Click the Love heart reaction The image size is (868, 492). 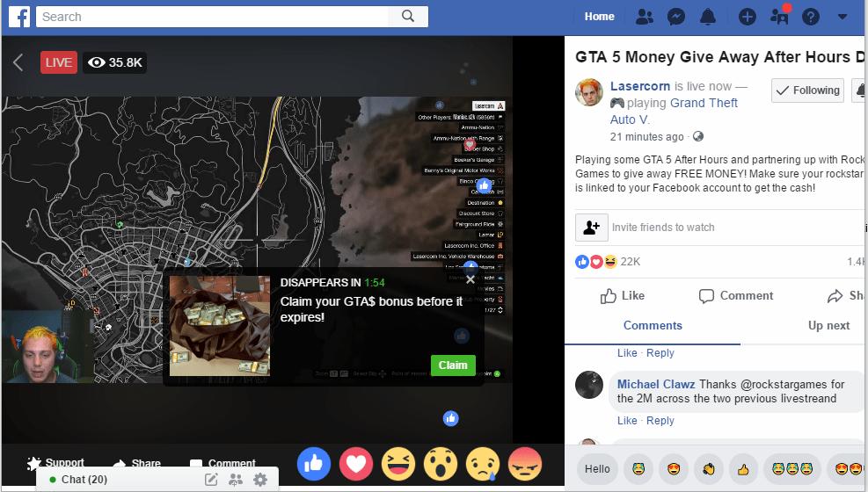point(356,462)
